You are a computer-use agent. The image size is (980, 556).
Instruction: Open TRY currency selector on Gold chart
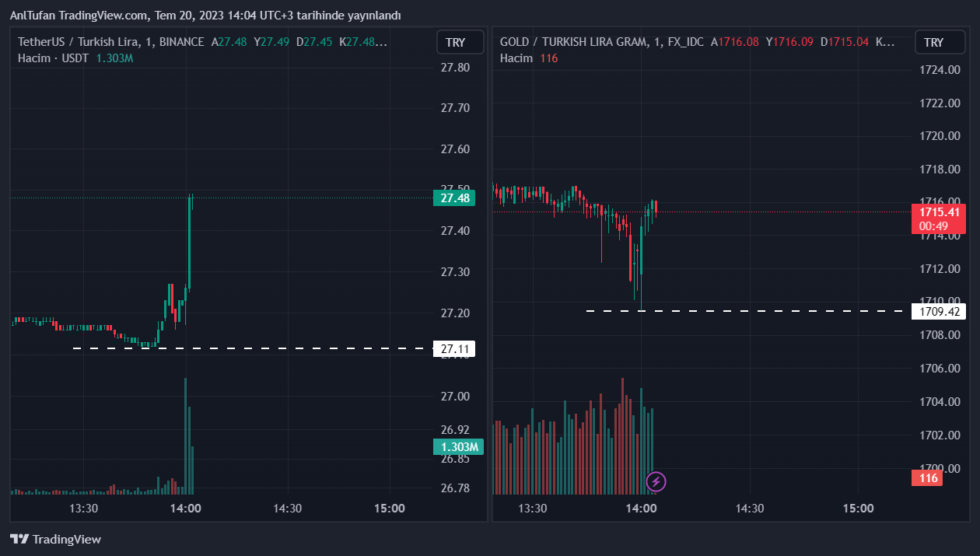pyautogui.click(x=934, y=43)
